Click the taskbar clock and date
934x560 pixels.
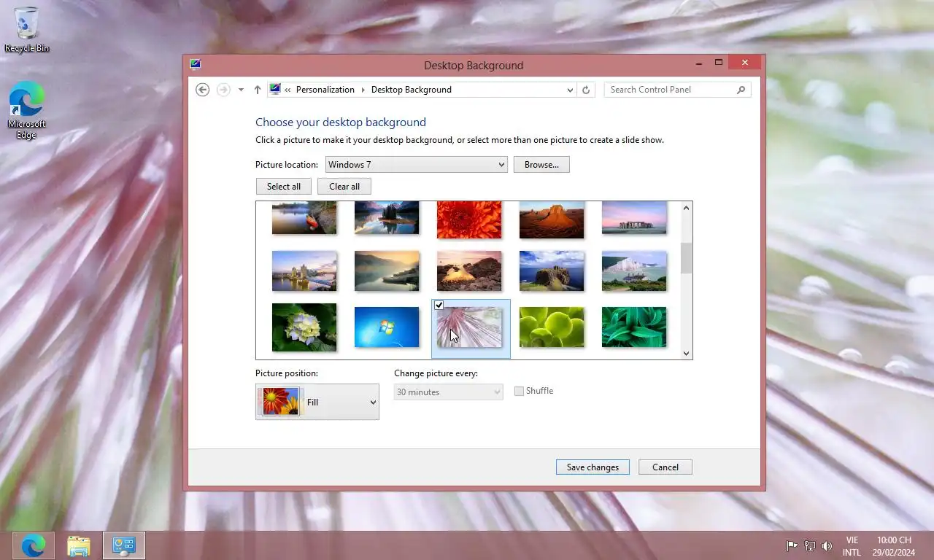(x=894, y=546)
